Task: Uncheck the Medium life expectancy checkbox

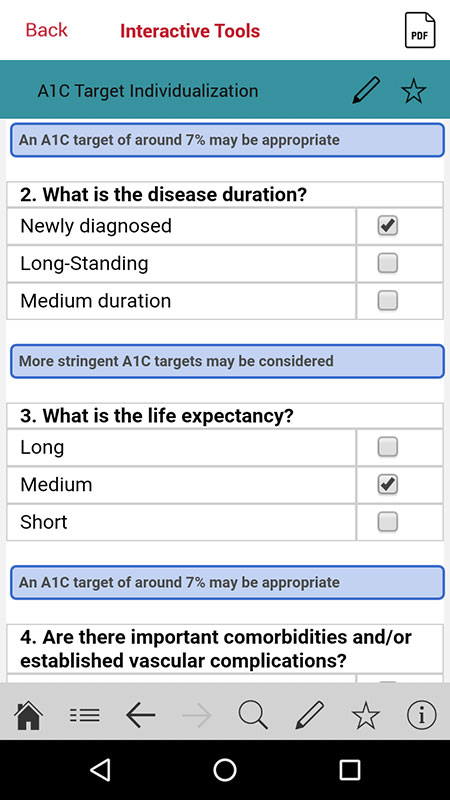Action: point(388,484)
